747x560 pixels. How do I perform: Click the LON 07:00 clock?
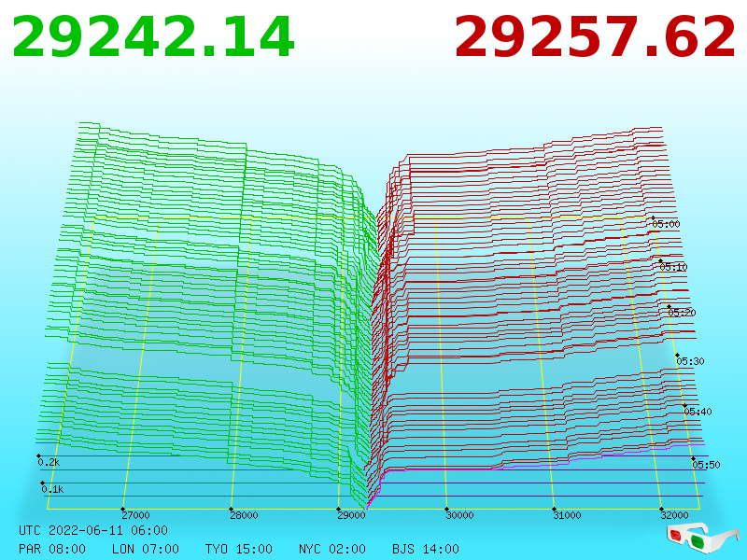(146, 549)
